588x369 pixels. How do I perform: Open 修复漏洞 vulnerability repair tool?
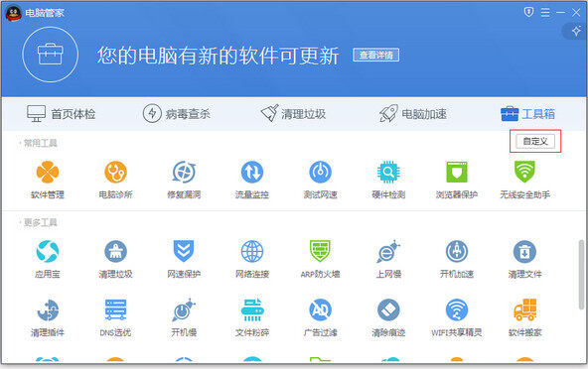[184, 180]
